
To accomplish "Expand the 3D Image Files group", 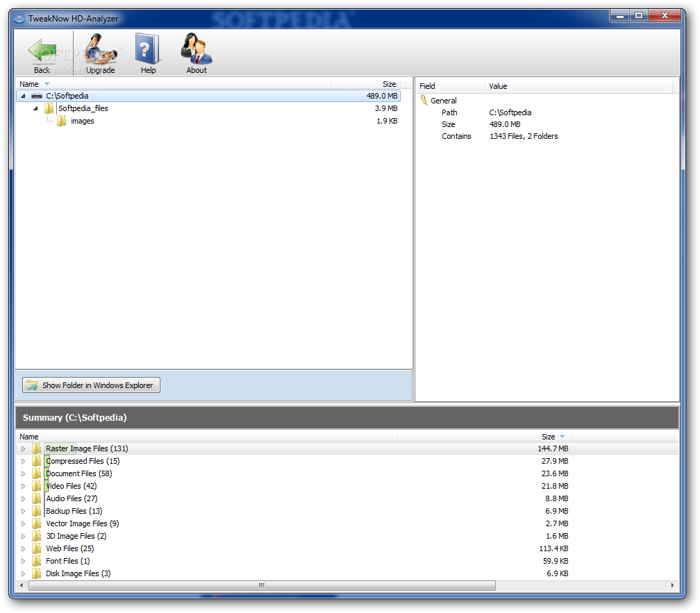I will point(23,536).
